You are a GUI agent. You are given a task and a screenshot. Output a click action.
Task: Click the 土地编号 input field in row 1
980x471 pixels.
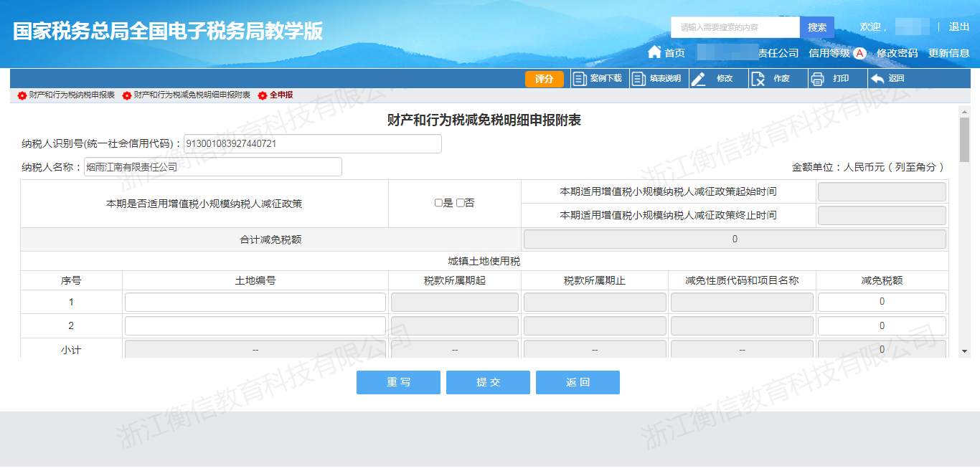coord(255,303)
